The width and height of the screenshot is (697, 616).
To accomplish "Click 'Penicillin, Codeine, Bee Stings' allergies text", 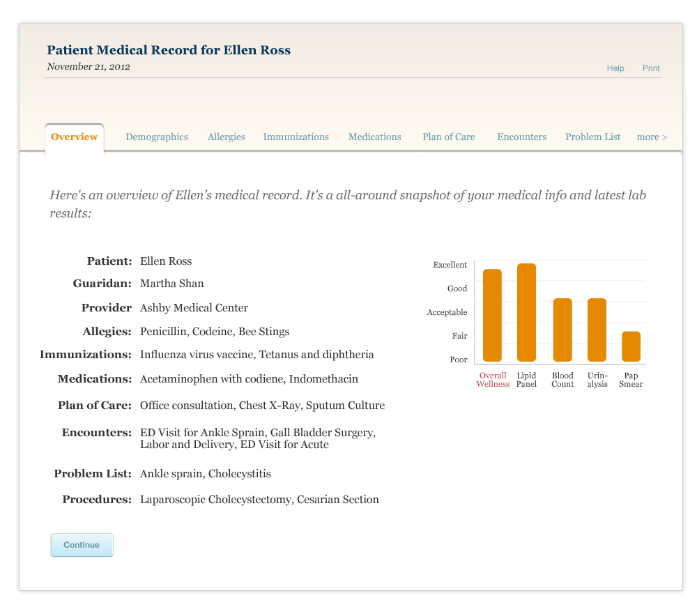I will click(215, 332).
